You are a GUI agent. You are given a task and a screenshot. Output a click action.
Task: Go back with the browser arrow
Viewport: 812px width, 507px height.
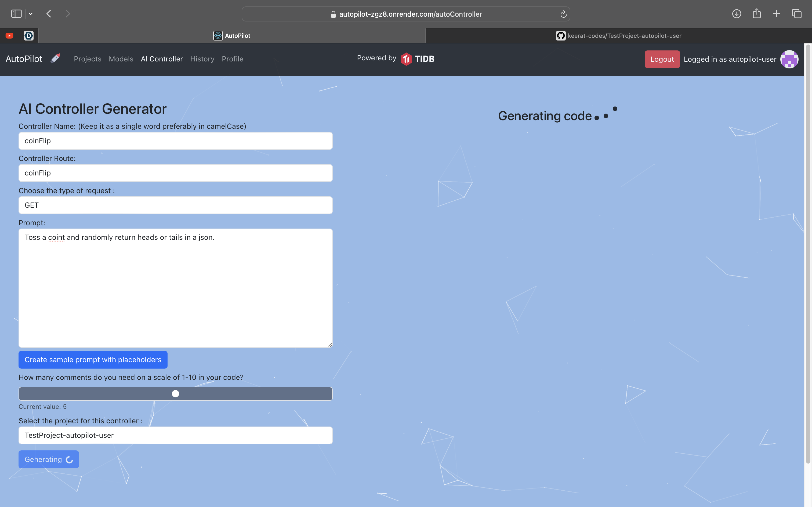(x=49, y=14)
